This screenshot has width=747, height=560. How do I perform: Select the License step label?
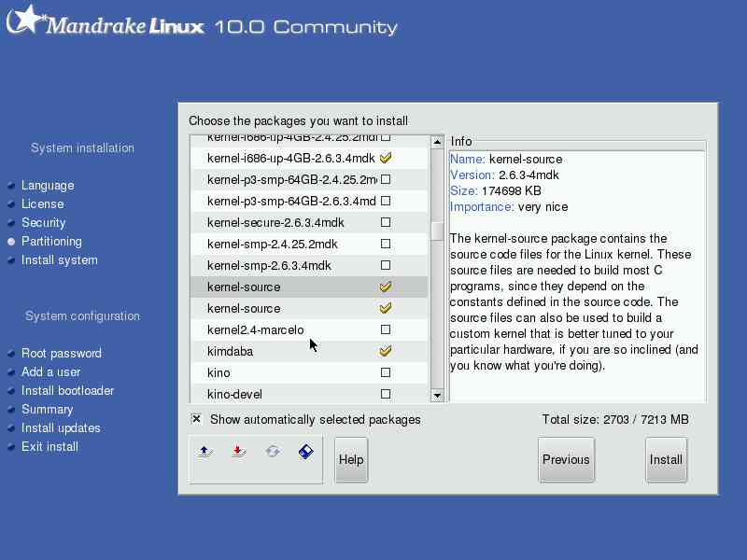click(x=42, y=204)
